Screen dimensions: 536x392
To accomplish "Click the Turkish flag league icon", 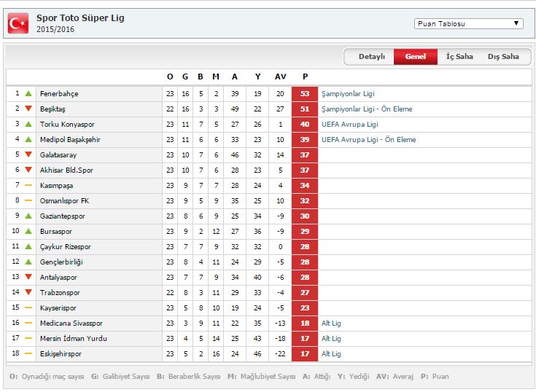I will 18,23.
